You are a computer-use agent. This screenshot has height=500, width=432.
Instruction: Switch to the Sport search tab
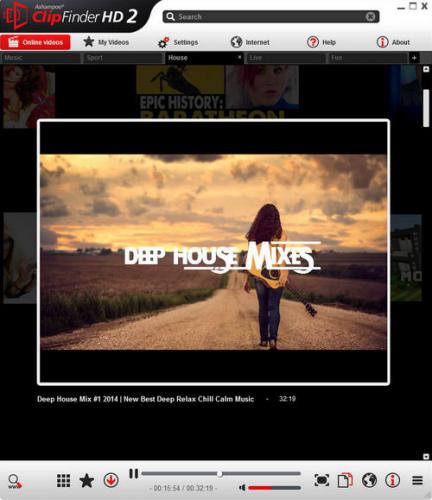point(123,58)
